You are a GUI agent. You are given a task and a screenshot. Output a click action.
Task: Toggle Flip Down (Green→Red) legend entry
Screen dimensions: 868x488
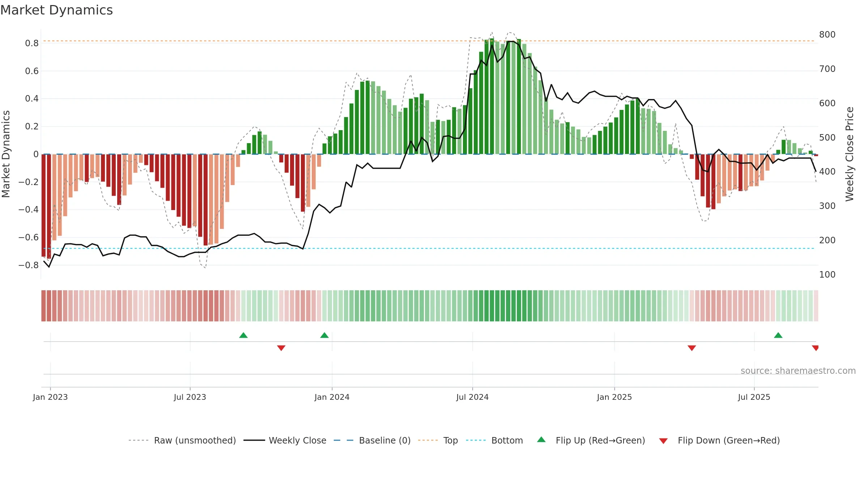[x=719, y=440]
